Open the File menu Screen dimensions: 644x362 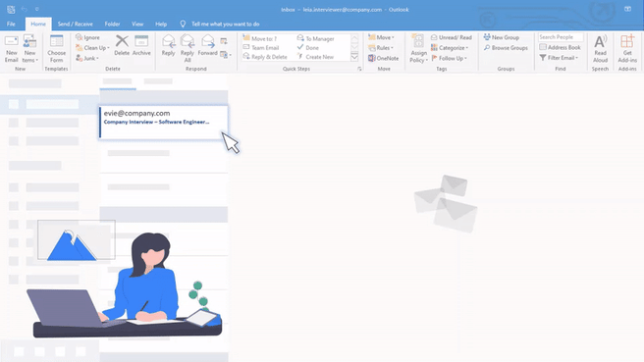11,24
